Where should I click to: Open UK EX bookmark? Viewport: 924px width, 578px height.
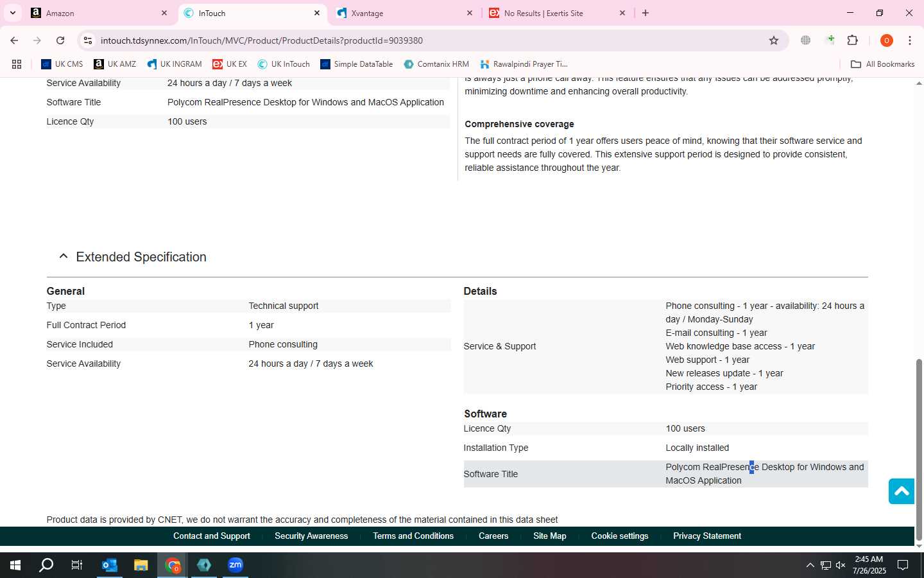point(230,64)
